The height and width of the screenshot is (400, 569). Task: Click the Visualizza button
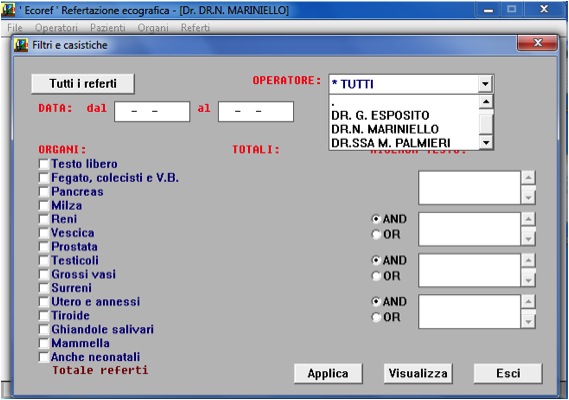418,374
